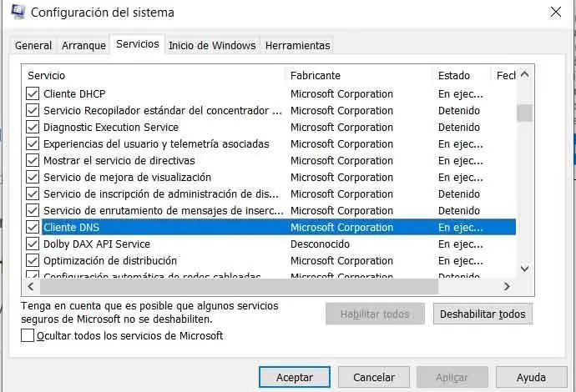Viewport: 576px width, 392px height.
Task: Close the Configuración del sistema window
Action: pos(556,12)
